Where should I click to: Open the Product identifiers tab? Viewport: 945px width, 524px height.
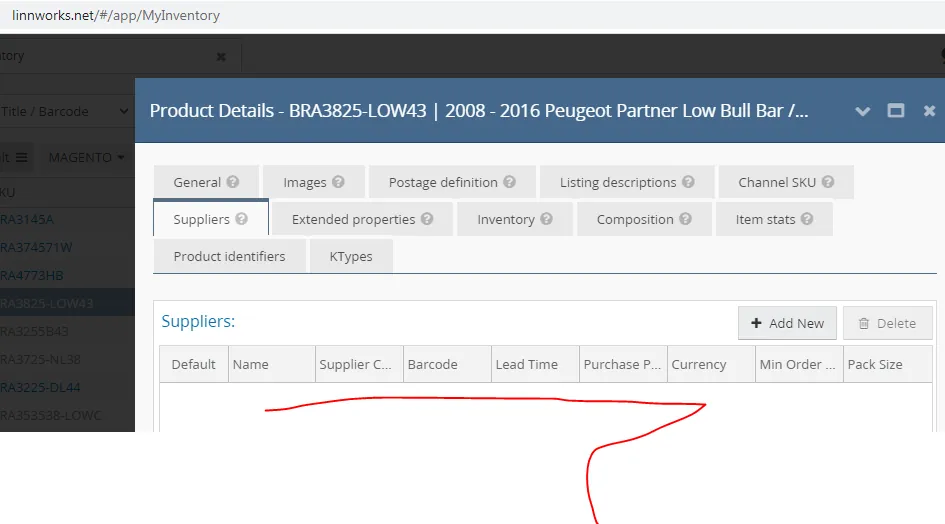coord(230,256)
